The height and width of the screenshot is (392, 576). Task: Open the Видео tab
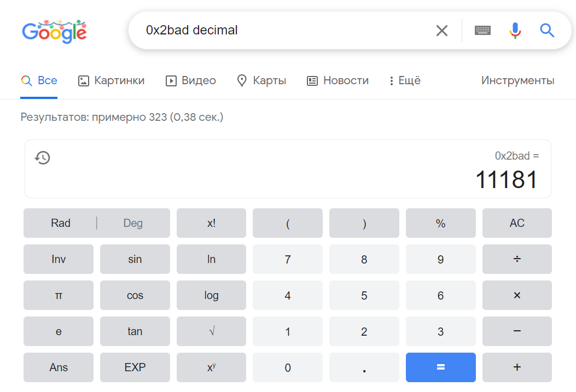[x=191, y=81]
